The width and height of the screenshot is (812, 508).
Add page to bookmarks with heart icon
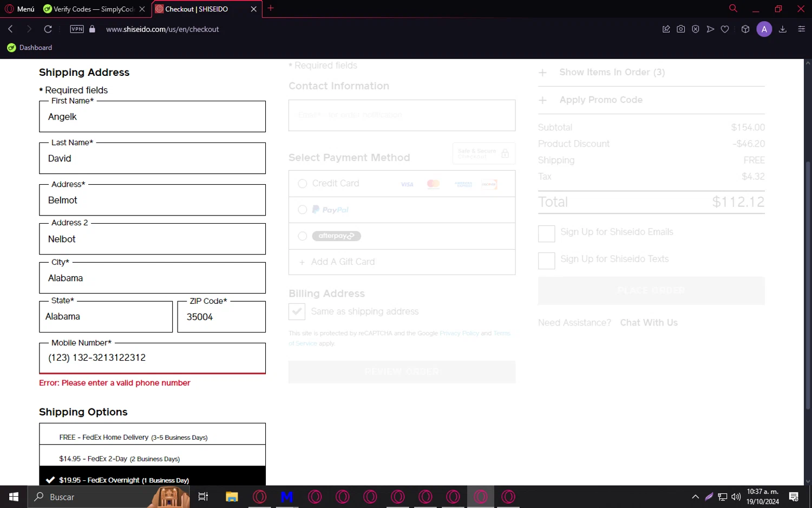point(725,29)
